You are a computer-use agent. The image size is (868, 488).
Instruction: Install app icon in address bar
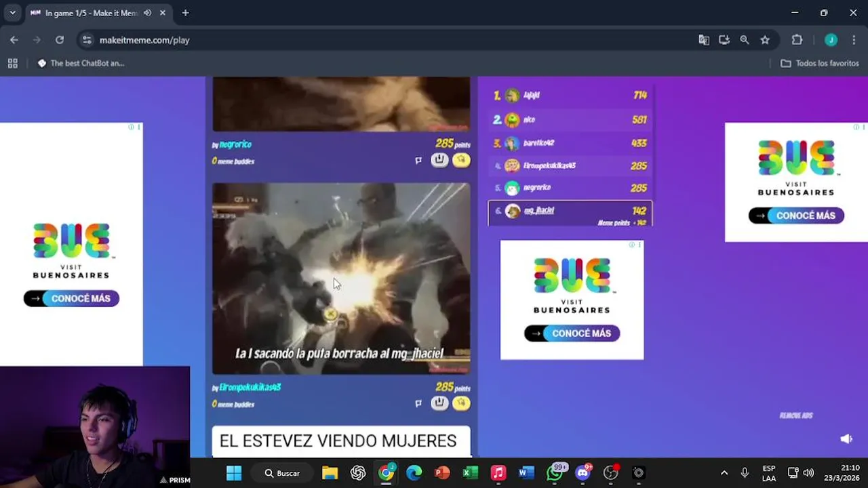pos(724,40)
